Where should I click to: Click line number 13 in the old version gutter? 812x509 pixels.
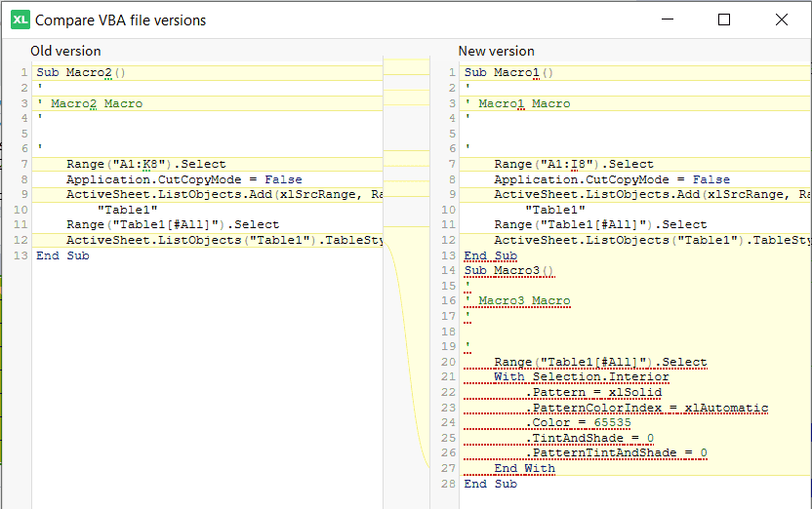pyautogui.click(x=20, y=255)
